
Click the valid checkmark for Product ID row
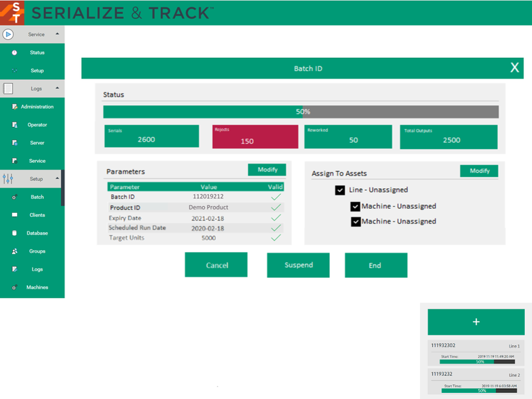click(276, 207)
